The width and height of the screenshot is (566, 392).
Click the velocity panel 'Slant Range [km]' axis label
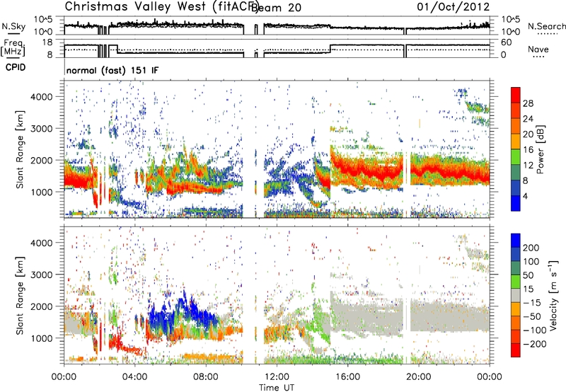(x=20, y=296)
